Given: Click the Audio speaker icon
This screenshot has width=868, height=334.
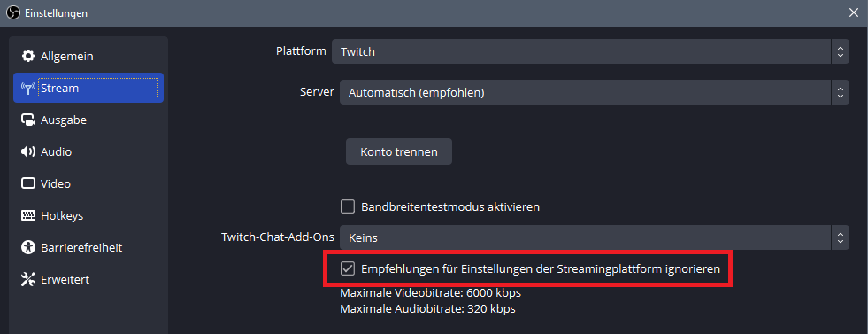Looking at the screenshot, I should coord(27,151).
